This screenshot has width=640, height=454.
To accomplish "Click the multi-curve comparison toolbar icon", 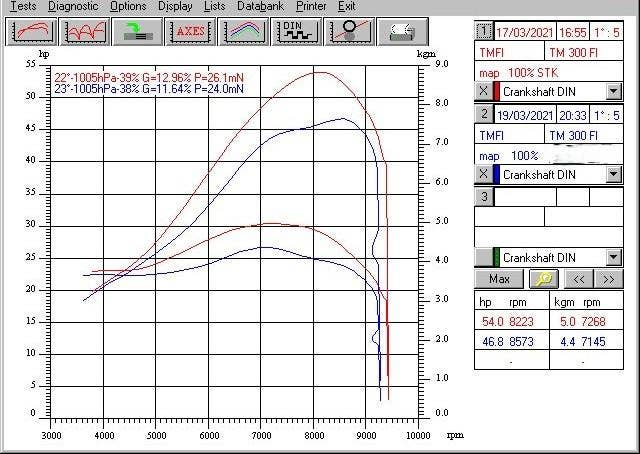I will tap(85, 31).
